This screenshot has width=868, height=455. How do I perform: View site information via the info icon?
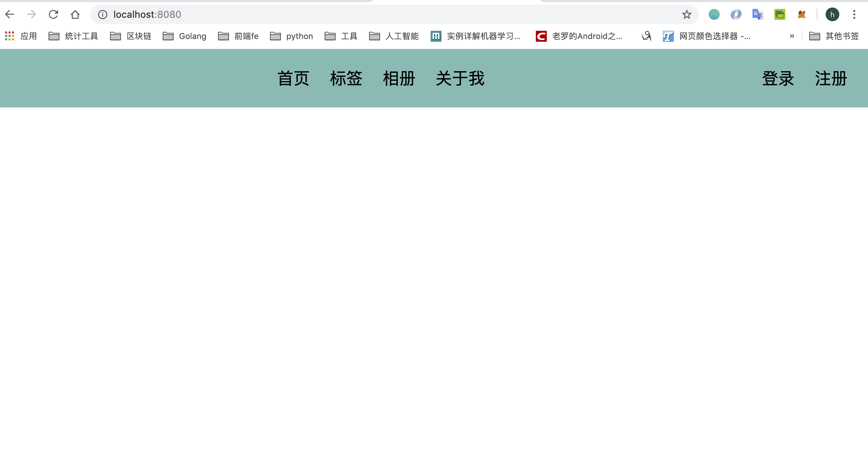point(102,14)
